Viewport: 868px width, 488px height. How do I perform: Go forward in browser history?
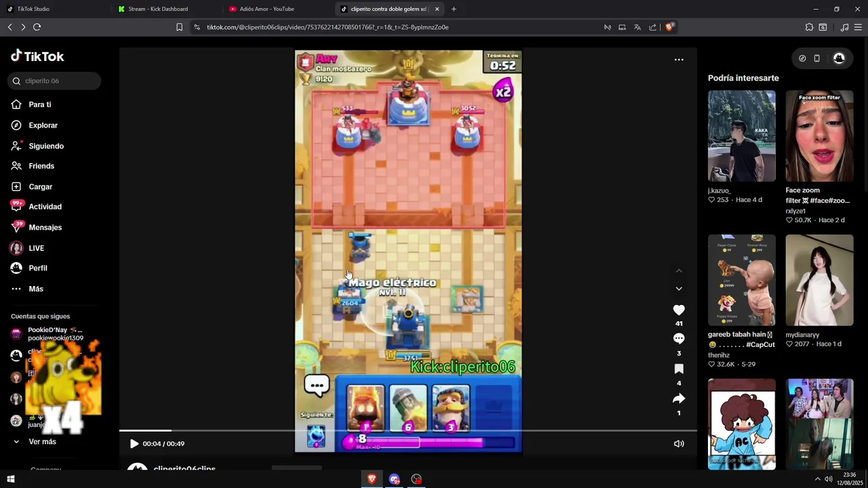pyautogui.click(x=23, y=27)
